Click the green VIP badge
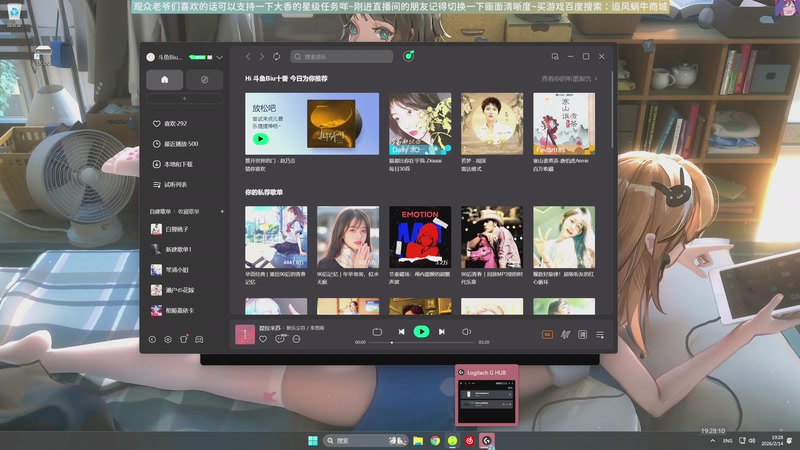This screenshot has height=450, width=800. (x=197, y=57)
